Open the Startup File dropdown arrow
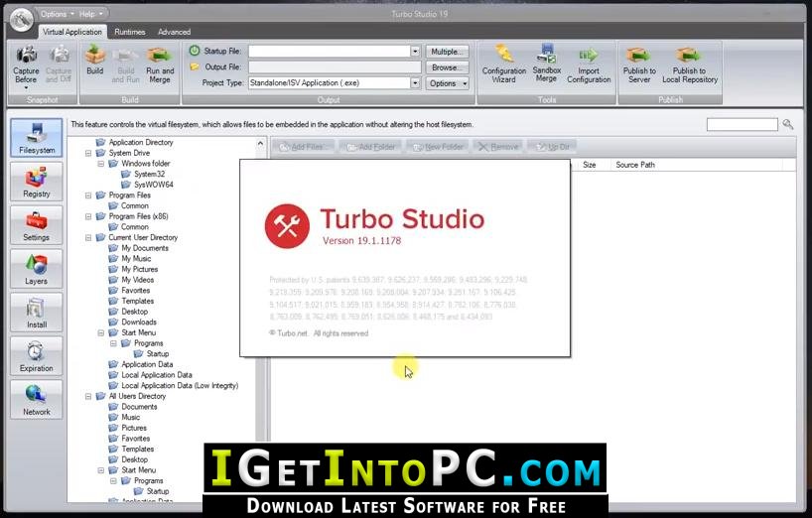This screenshot has height=518, width=812. pyautogui.click(x=415, y=52)
